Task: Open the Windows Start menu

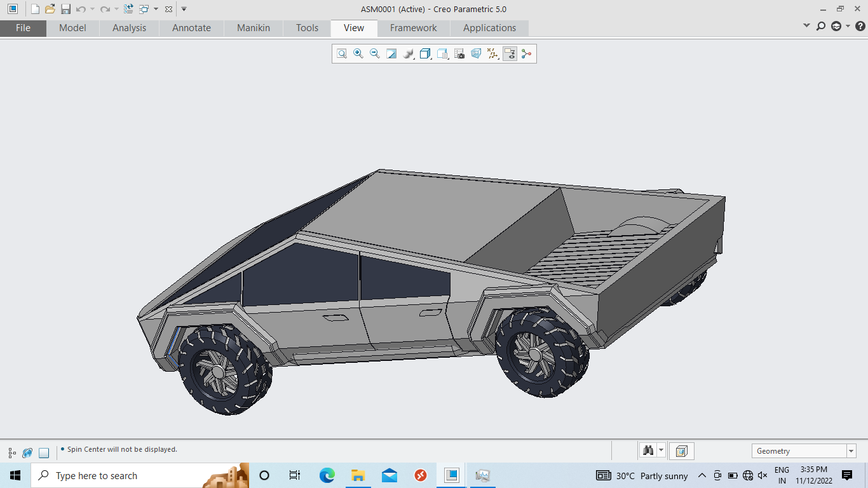Action: 15,475
